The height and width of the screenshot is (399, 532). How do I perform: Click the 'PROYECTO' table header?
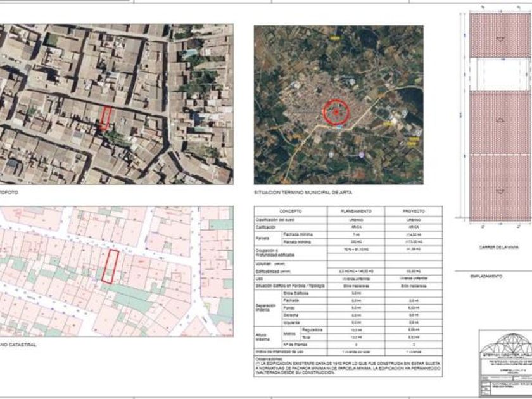pos(414,211)
